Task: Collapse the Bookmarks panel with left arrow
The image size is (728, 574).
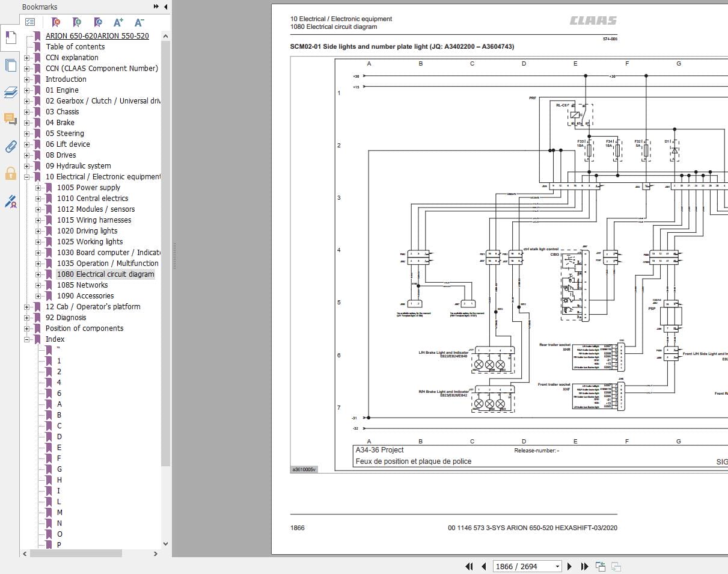Action: (165, 7)
